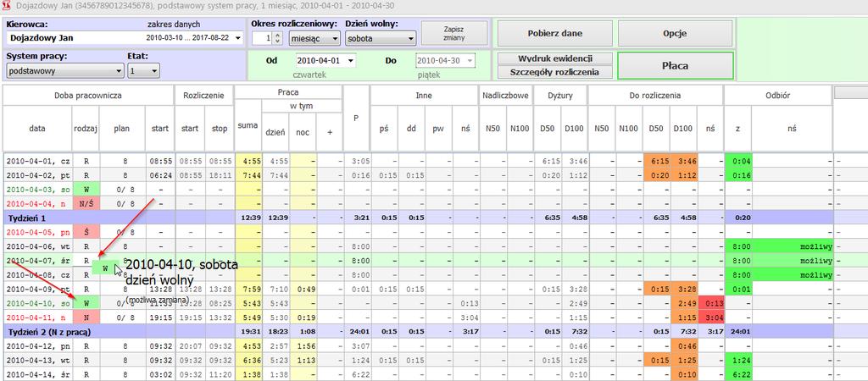This screenshot has height=381, width=868.
Task: Open the Dzień wolny sobota dropdown
Action: pos(381,39)
